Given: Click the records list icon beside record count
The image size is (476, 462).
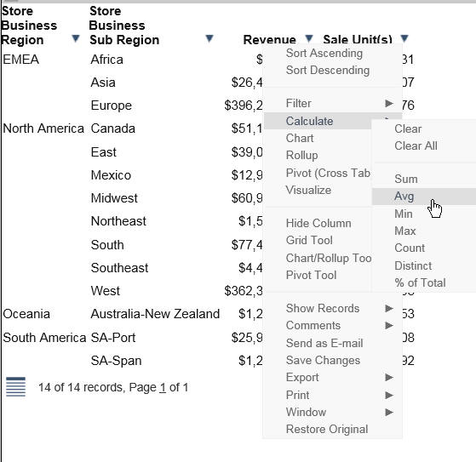Looking at the screenshot, I should [16, 386].
